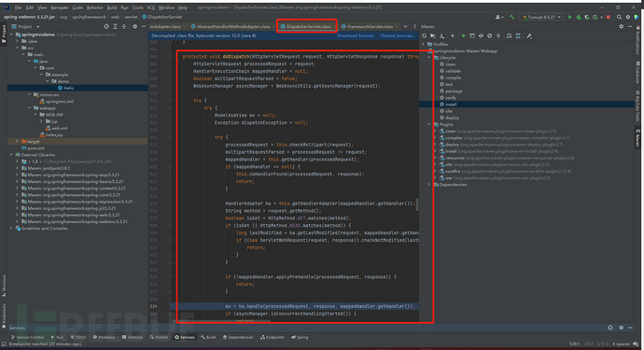Image resolution: width=644 pixels, height=350 pixels.
Task: Click Download Sources link
Action: [356, 35]
